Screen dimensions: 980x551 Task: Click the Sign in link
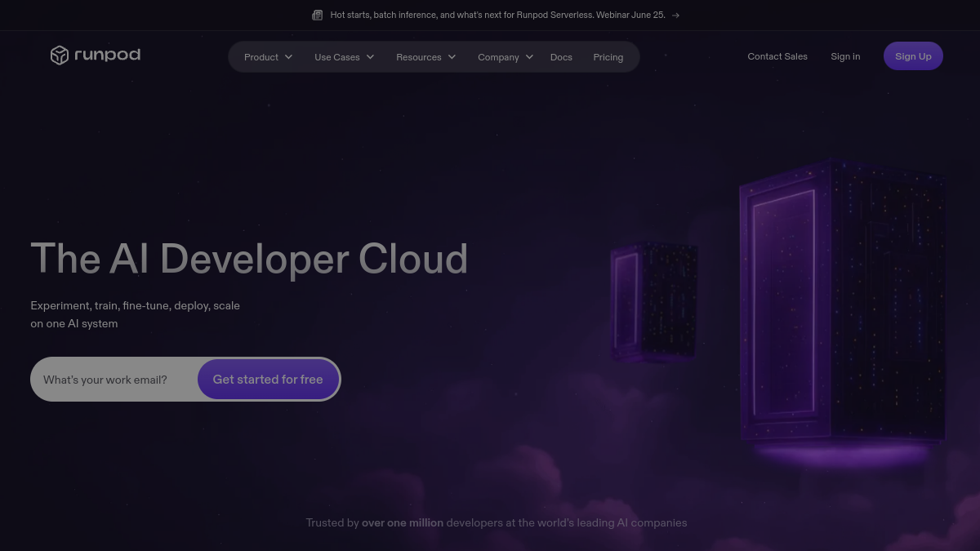coord(845,56)
